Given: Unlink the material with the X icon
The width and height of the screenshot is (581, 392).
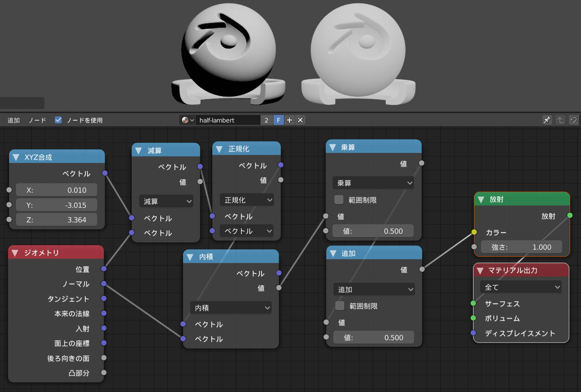Looking at the screenshot, I should click(300, 120).
